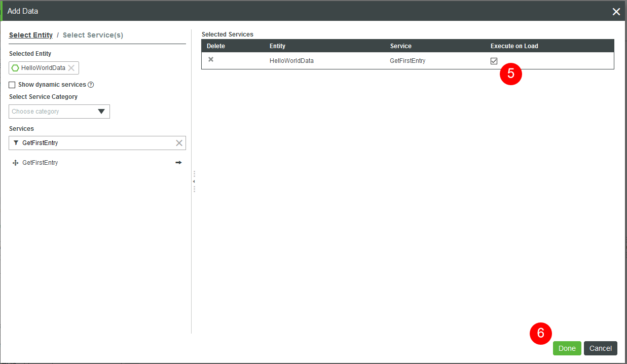The height and width of the screenshot is (364, 627).
Task: Click the drag handle icon beside GetFirstEntry
Action: coord(15,162)
